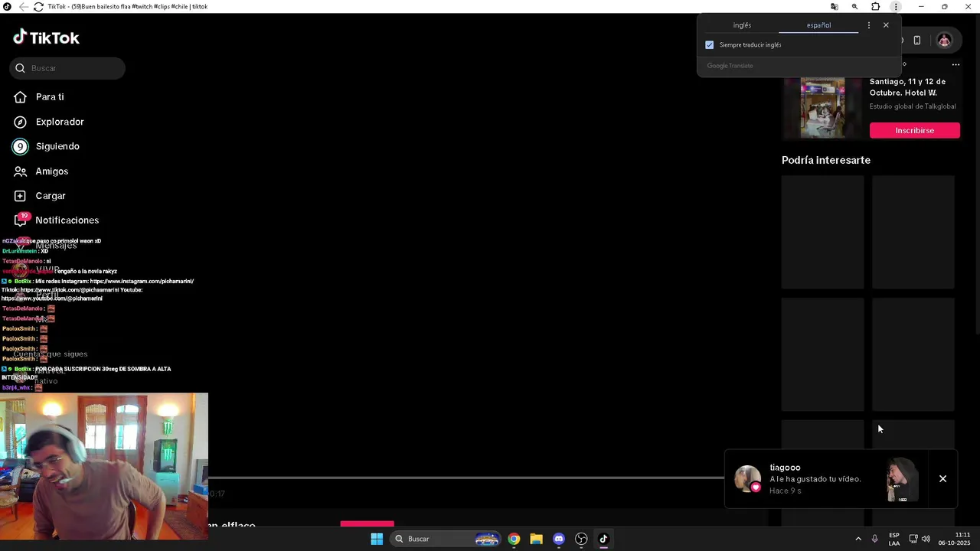This screenshot has height=551, width=980.
Task: Open the TikTok profile avatar
Action: pyautogui.click(x=944, y=41)
